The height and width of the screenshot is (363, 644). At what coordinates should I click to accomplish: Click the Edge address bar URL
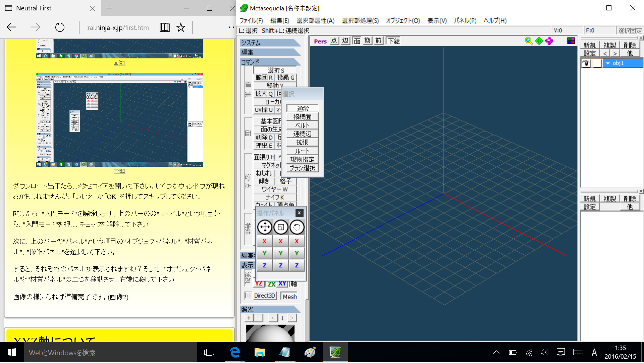click(118, 28)
